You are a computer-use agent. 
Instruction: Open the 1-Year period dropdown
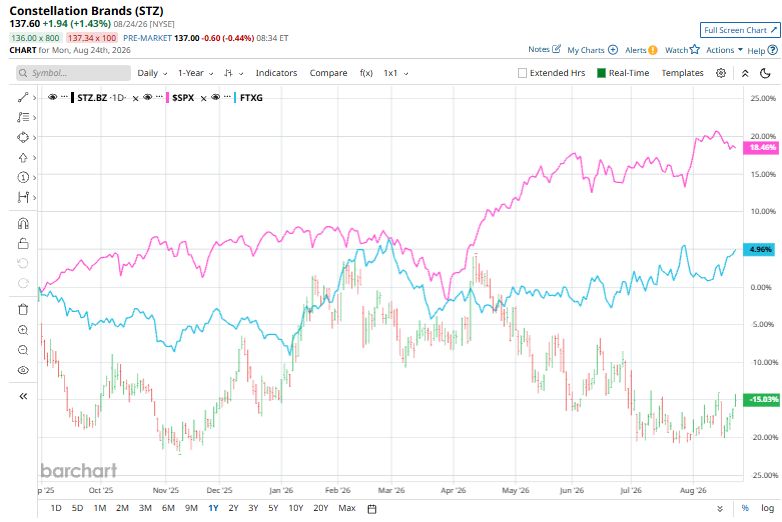(x=196, y=73)
